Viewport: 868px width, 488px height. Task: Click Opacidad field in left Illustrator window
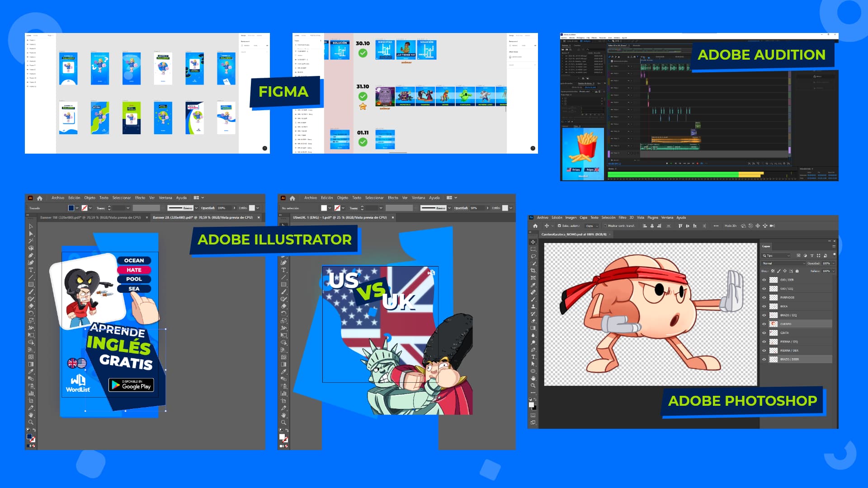pyautogui.click(x=224, y=208)
